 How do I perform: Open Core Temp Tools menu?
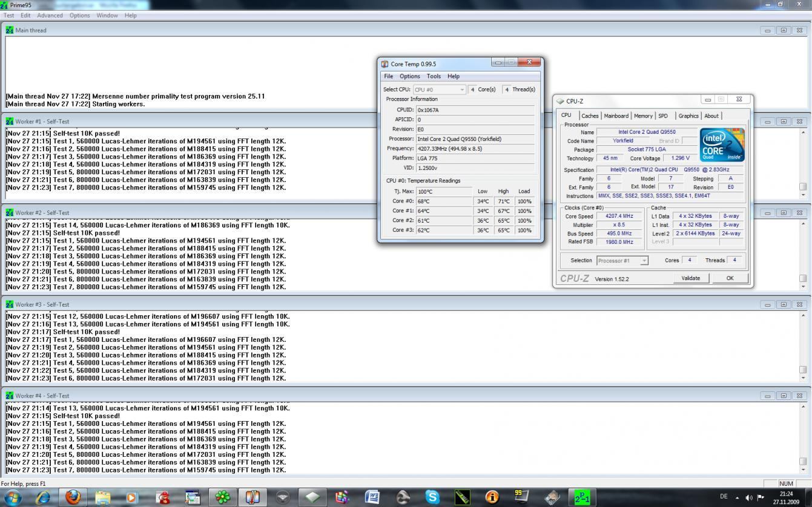(x=434, y=76)
